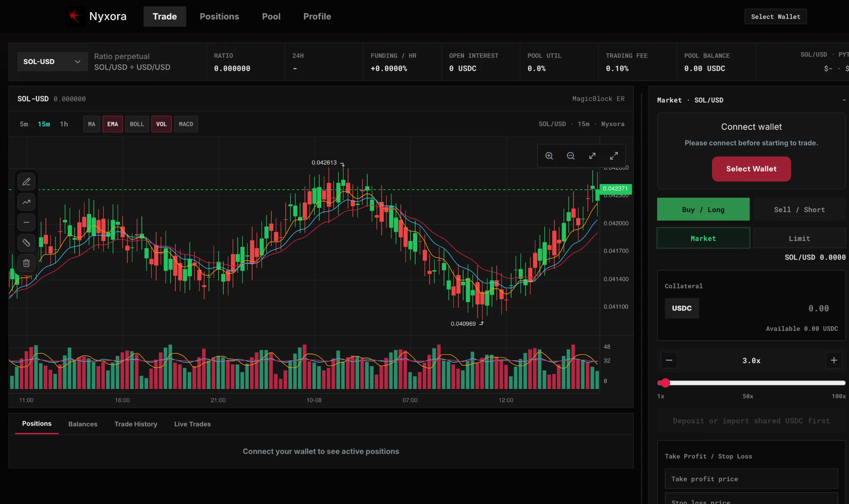The height and width of the screenshot is (504, 849).
Task: Open the SOL-USD market dropdown
Action: click(x=52, y=62)
